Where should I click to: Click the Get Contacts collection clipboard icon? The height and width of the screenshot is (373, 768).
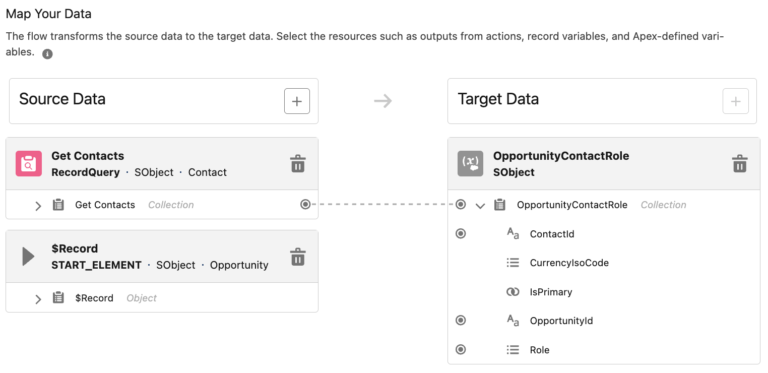coord(58,205)
